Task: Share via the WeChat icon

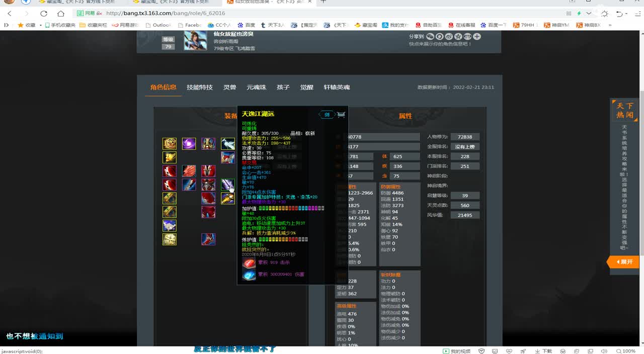Action: point(430,36)
